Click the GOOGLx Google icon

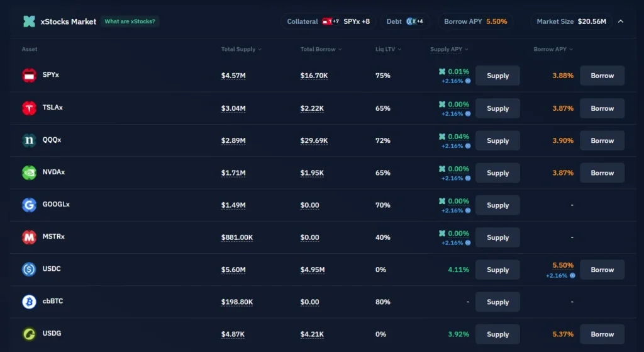[29, 205]
